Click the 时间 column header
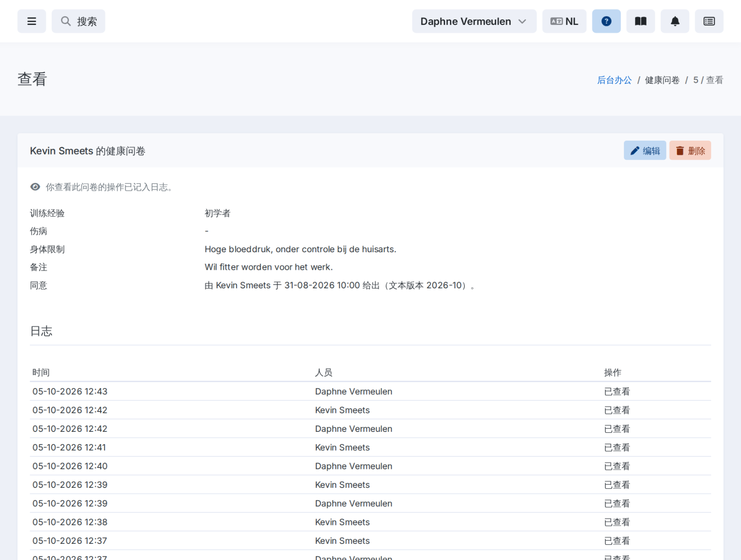Image resolution: width=741 pixels, height=560 pixels. click(x=41, y=373)
